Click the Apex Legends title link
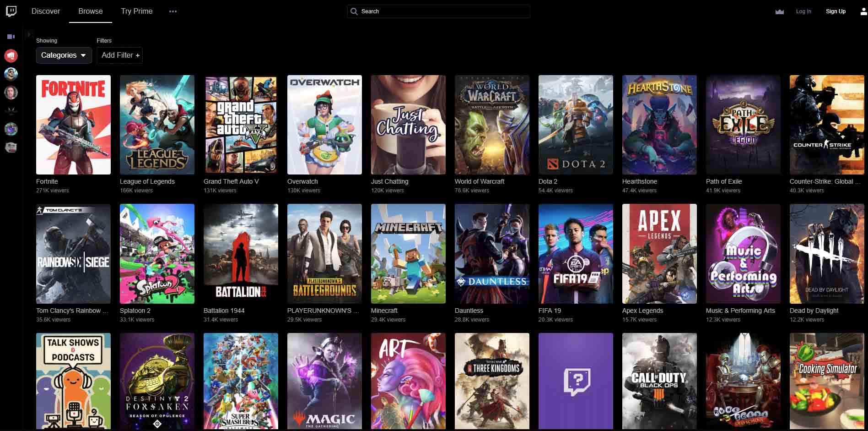 (642, 311)
